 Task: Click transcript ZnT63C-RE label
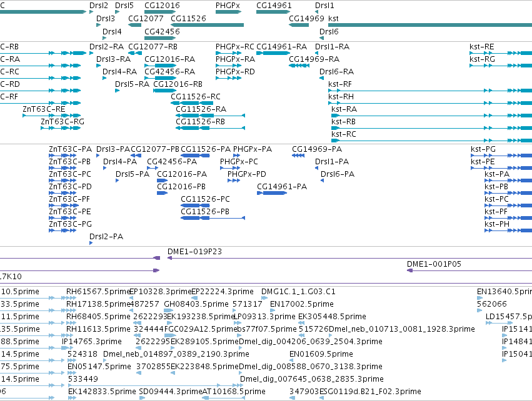click(44, 109)
